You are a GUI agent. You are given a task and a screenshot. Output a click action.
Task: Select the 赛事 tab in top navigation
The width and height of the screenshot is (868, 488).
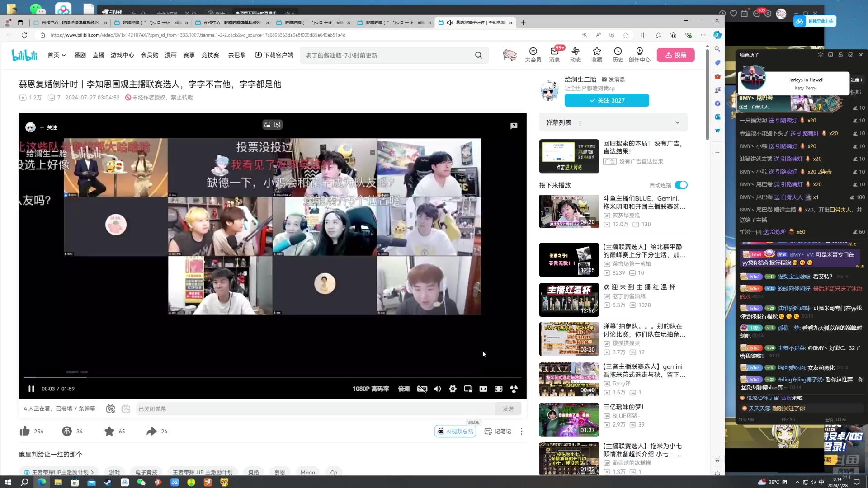pos(189,55)
